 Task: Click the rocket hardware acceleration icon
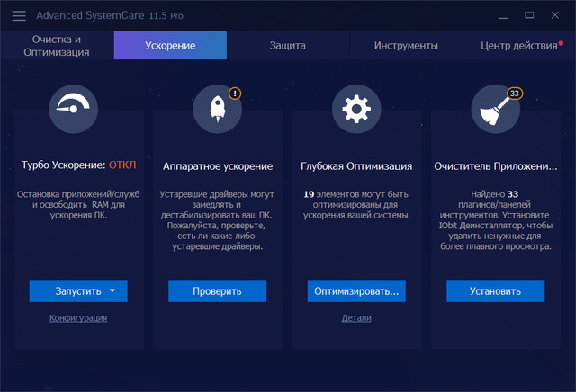217,110
